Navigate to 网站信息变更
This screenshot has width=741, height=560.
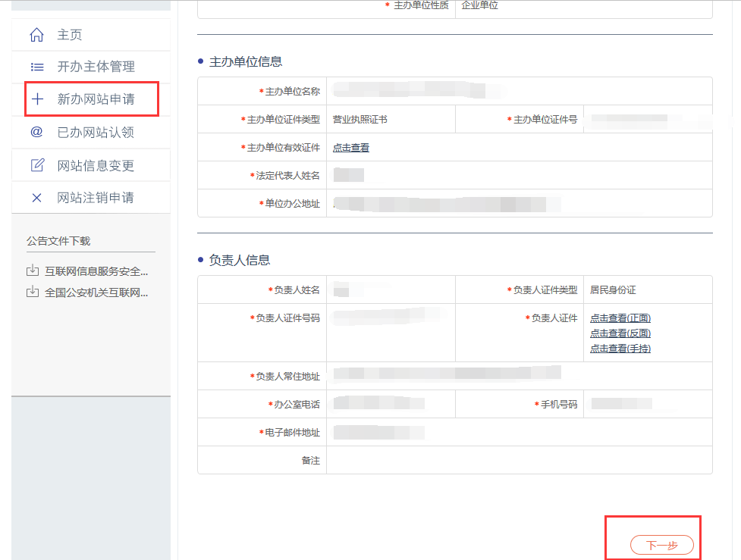tap(96, 165)
